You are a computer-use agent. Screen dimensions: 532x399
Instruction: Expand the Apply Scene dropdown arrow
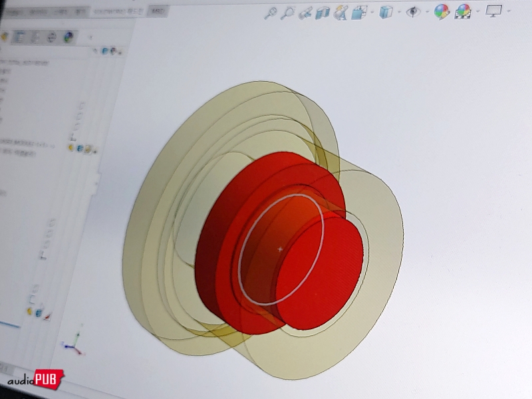477,12
